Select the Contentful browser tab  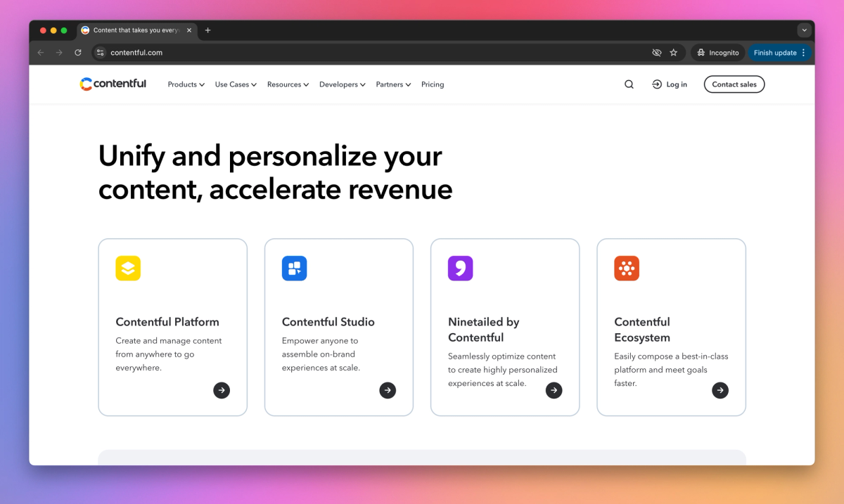136,30
